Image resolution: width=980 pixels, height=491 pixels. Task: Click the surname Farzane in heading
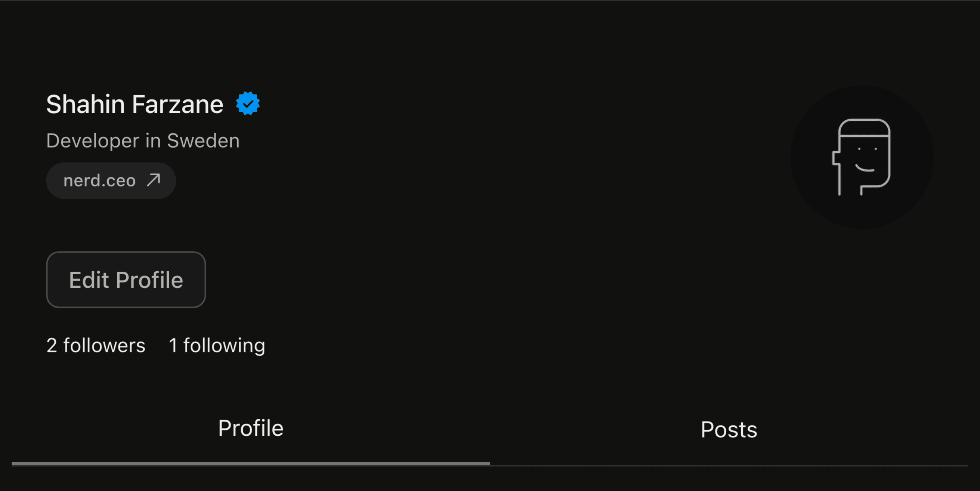tap(178, 104)
